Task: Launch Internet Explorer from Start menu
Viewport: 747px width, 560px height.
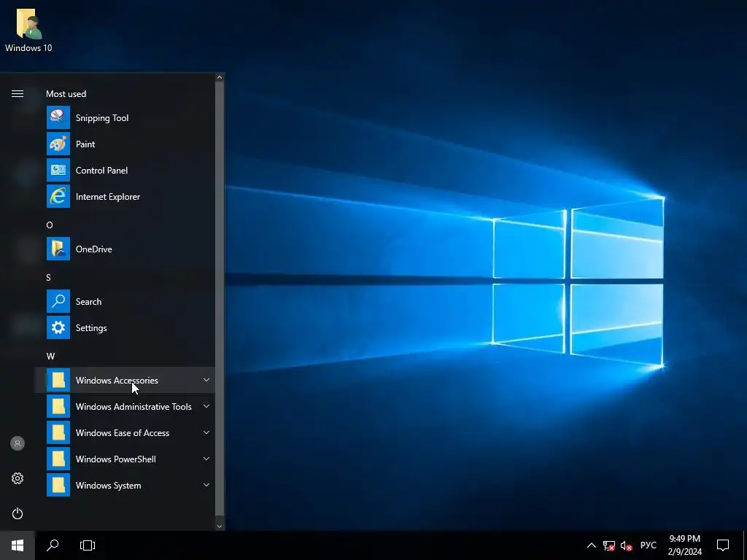Action: [125, 196]
